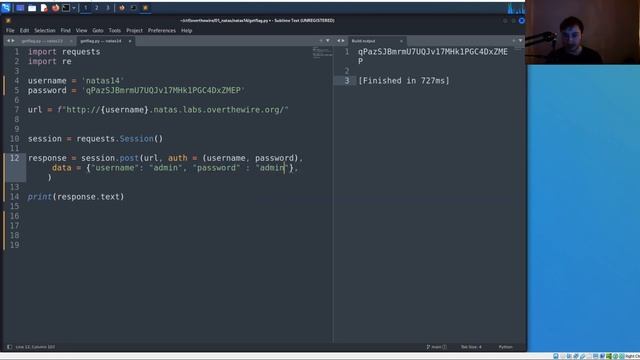Switch to workspace 2
Image resolution: width=640 pixels, height=360 pixels.
pyautogui.click(x=97, y=8)
